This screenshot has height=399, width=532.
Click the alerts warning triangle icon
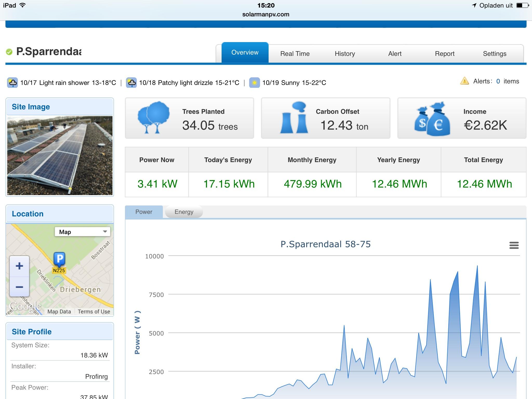pos(464,81)
